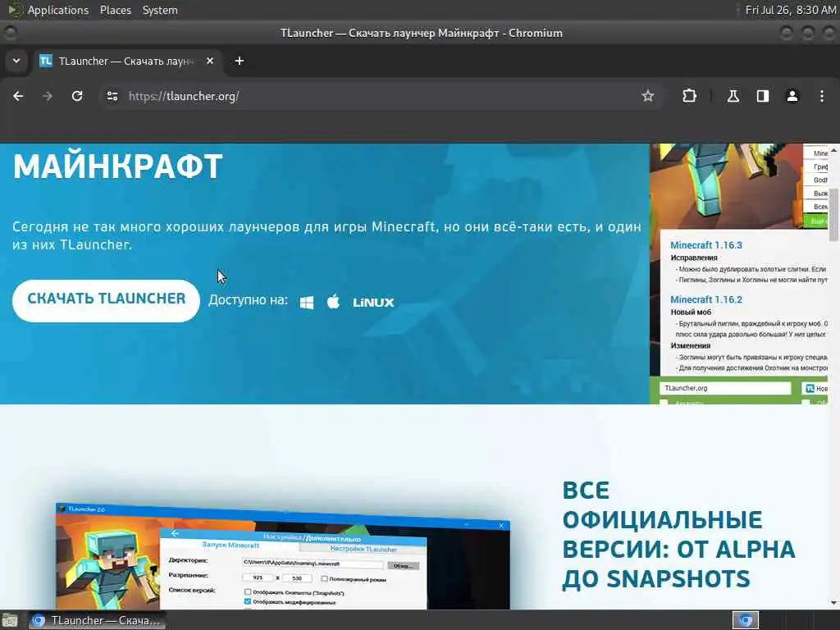Toggle the browser side panel icon
Viewport: 840px width, 630px height.
(763, 96)
